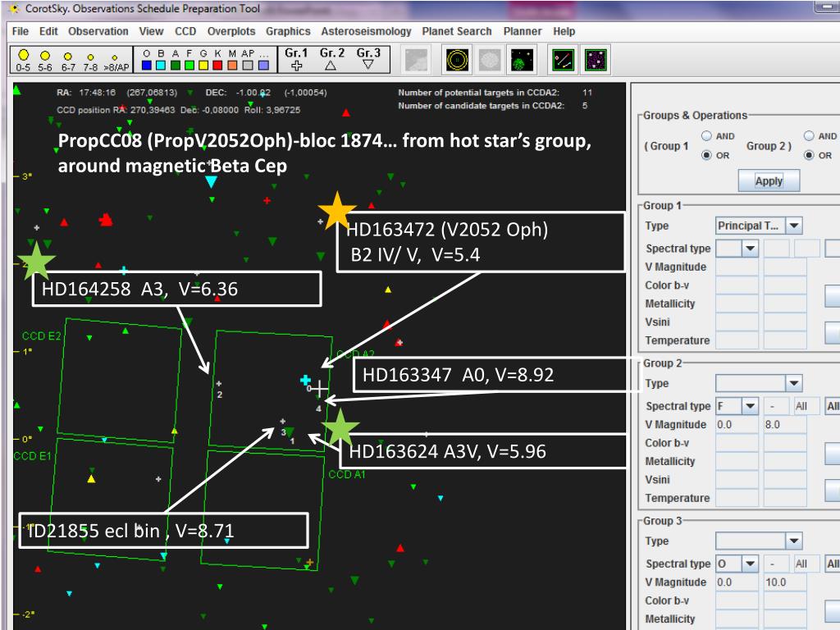Click Group 2 Metallicity minimum field

(737, 461)
